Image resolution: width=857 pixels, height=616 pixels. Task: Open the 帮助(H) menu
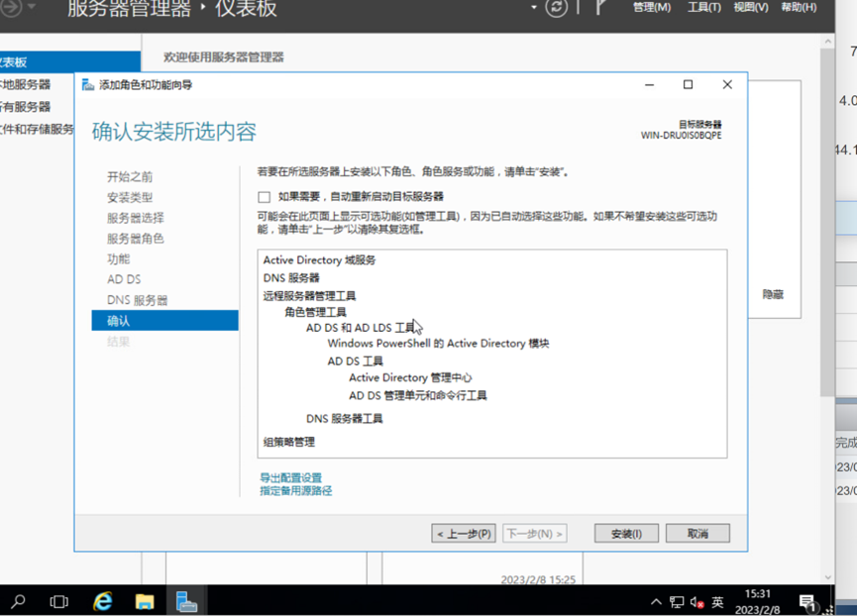click(800, 7)
